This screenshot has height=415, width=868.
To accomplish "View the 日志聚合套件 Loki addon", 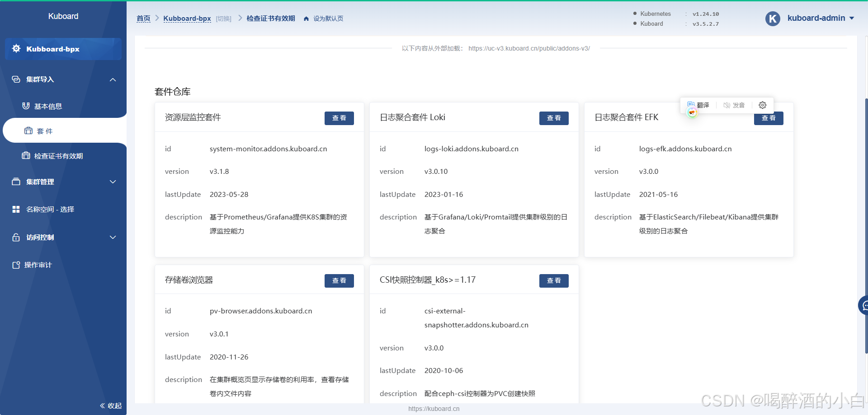I will [x=554, y=118].
